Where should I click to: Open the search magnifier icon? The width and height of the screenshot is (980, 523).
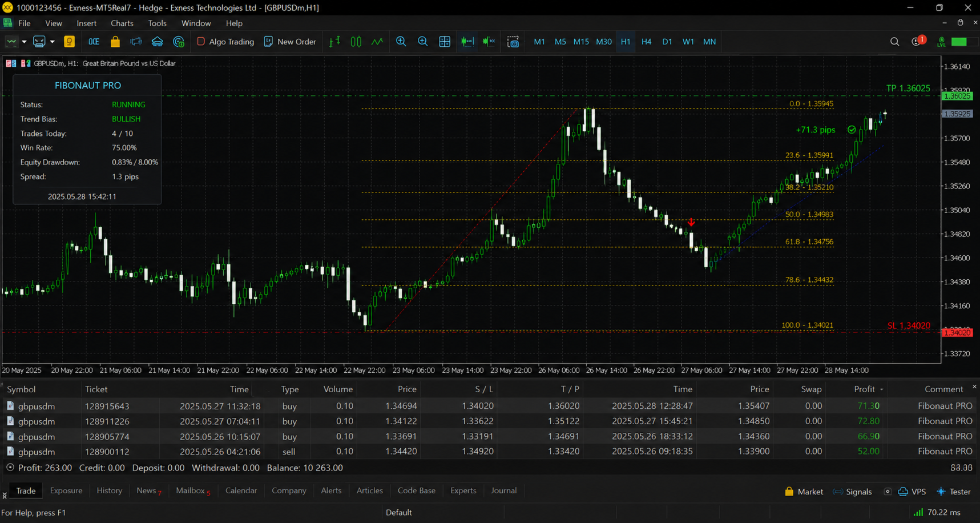tap(894, 42)
